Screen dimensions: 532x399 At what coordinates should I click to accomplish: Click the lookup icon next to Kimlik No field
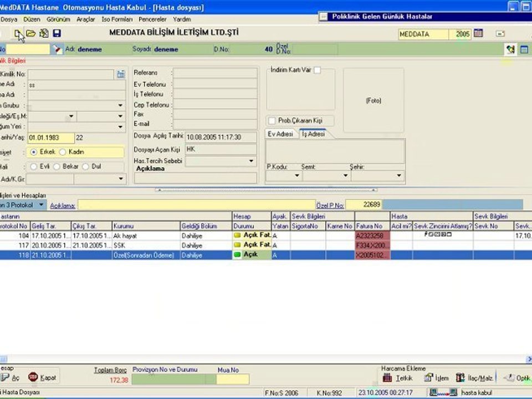[x=121, y=74]
